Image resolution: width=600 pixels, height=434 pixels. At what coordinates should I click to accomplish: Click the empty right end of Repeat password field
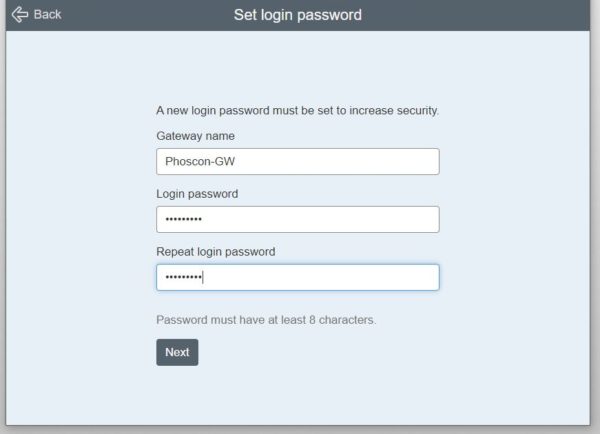point(402,277)
